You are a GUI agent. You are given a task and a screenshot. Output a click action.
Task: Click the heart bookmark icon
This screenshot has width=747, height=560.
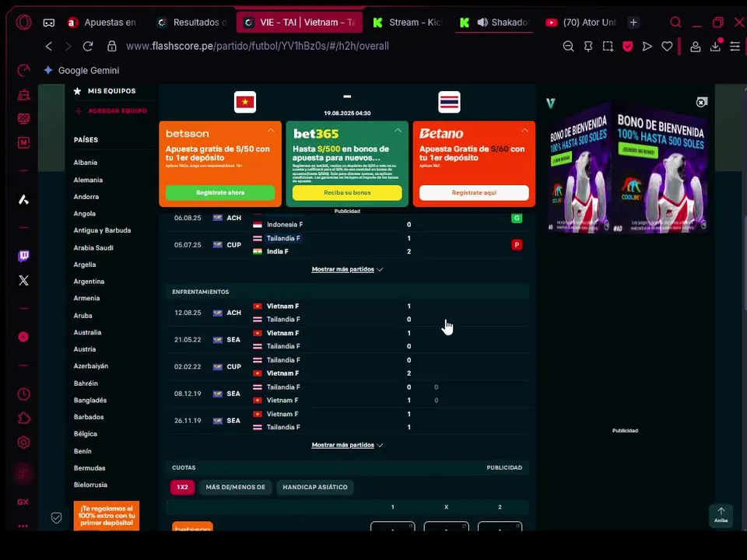[x=667, y=46]
